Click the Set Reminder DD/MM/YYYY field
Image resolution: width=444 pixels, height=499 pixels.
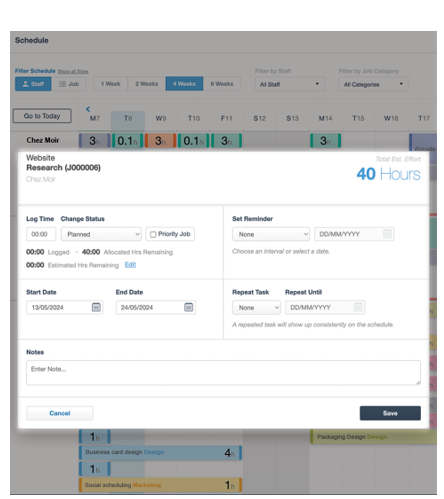point(354,234)
